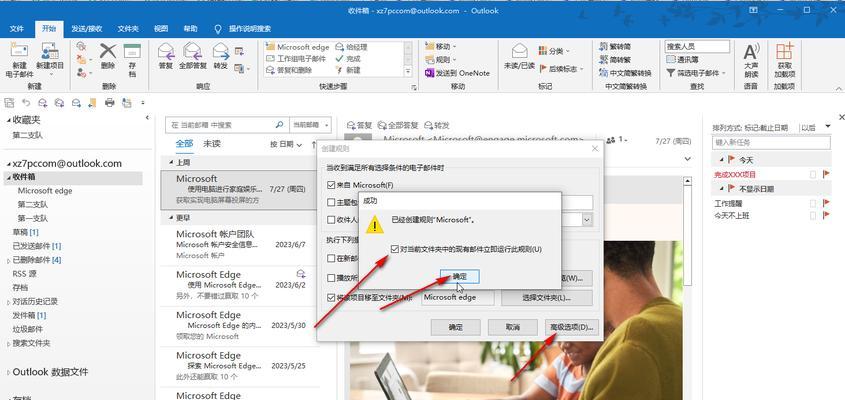The image size is (845, 400).
Task: Click 确定 in the 成功 dialog
Action: pos(460,276)
